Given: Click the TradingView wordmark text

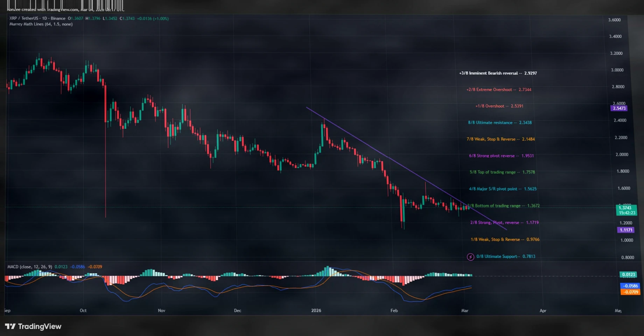Looking at the screenshot, I should point(40,327).
